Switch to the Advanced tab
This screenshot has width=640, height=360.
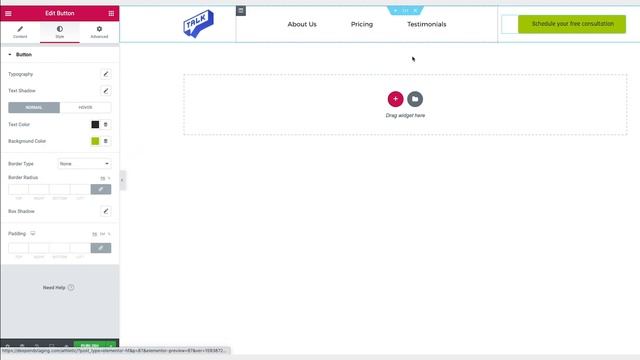(x=99, y=32)
